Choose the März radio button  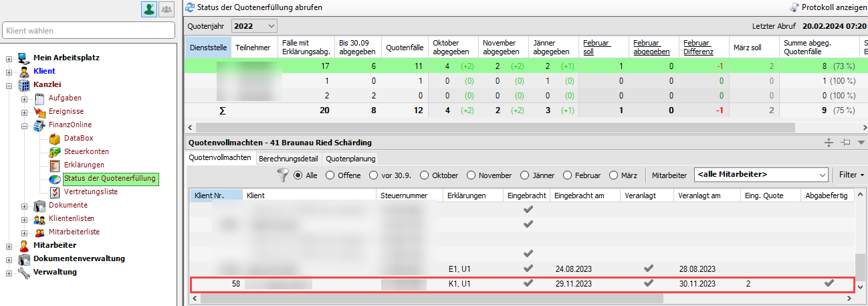(x=614, y=175)
